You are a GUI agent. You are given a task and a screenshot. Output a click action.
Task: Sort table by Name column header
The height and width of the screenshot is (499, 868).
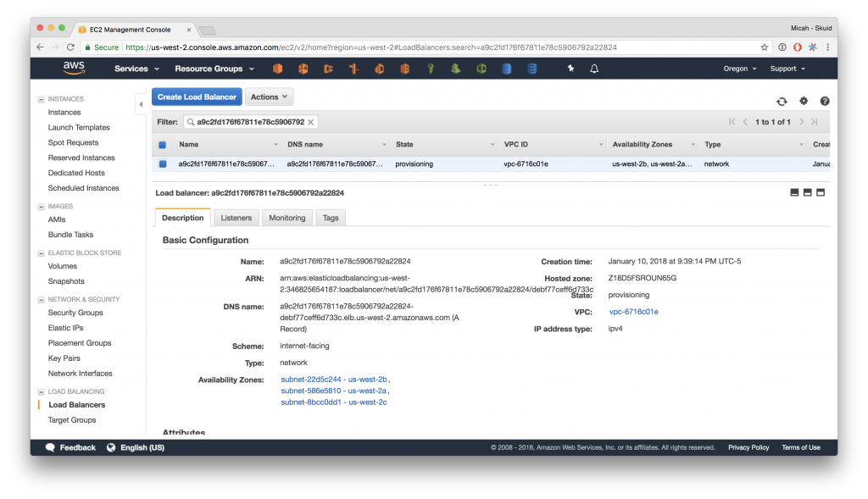pyautogui.click(x=189, y=144)
